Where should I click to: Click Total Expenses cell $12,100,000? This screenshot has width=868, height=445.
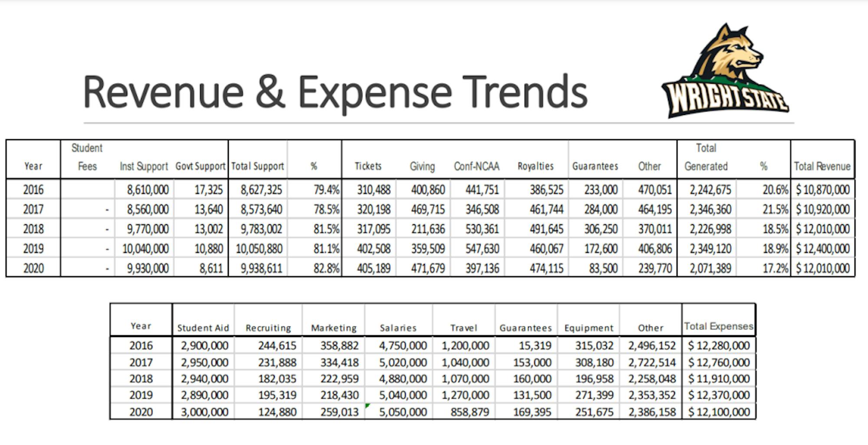(x=719, y=412)
